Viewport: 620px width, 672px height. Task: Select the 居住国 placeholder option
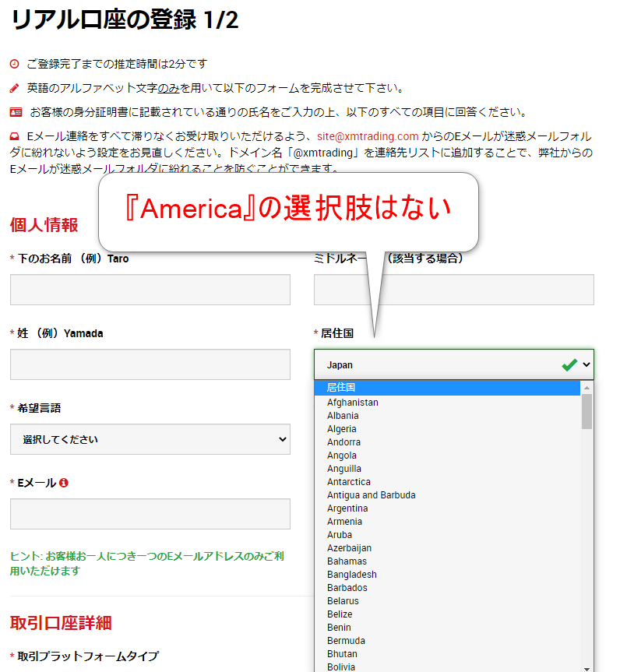[447, 388]
